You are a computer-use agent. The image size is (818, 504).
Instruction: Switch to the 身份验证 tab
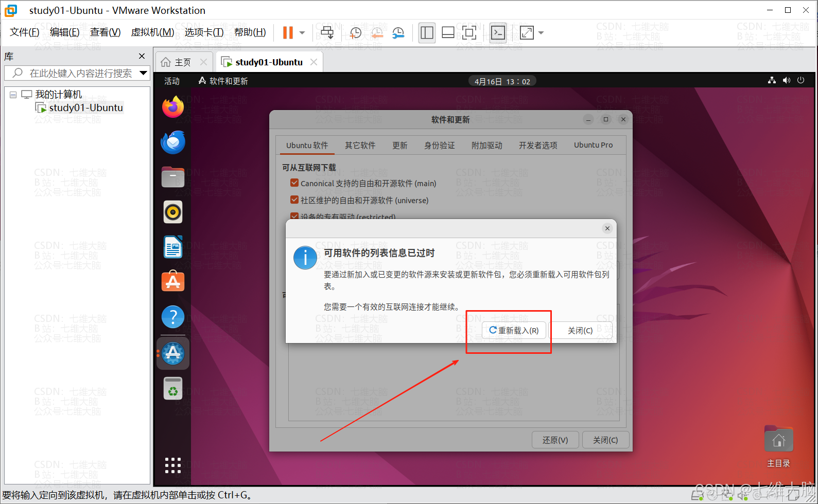[440, 146]
